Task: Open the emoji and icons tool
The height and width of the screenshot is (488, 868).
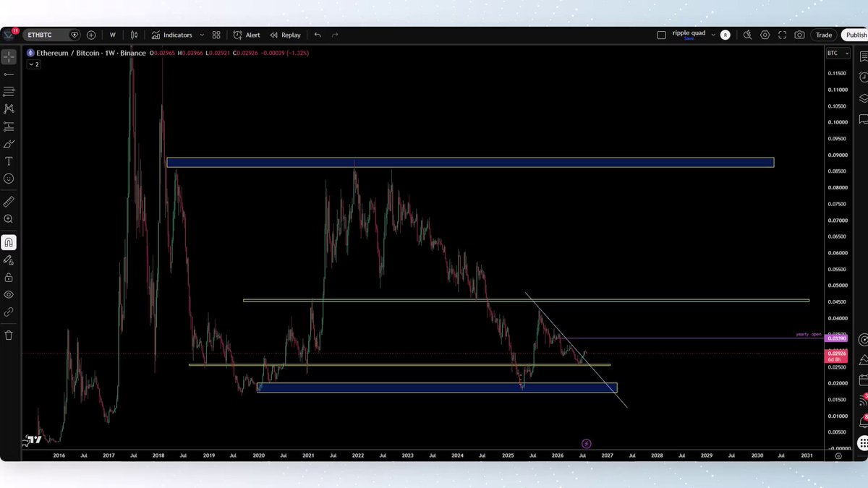Action: coord(9,178)
